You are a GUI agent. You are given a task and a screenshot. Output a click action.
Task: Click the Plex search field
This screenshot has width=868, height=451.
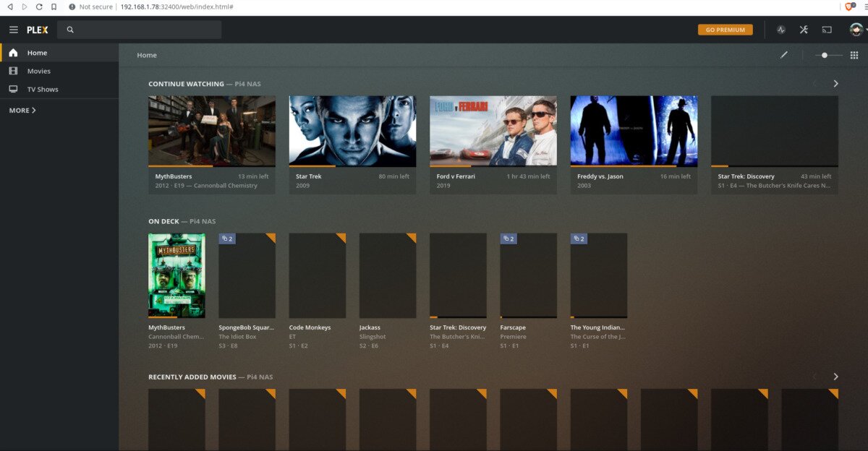[140, 30]
